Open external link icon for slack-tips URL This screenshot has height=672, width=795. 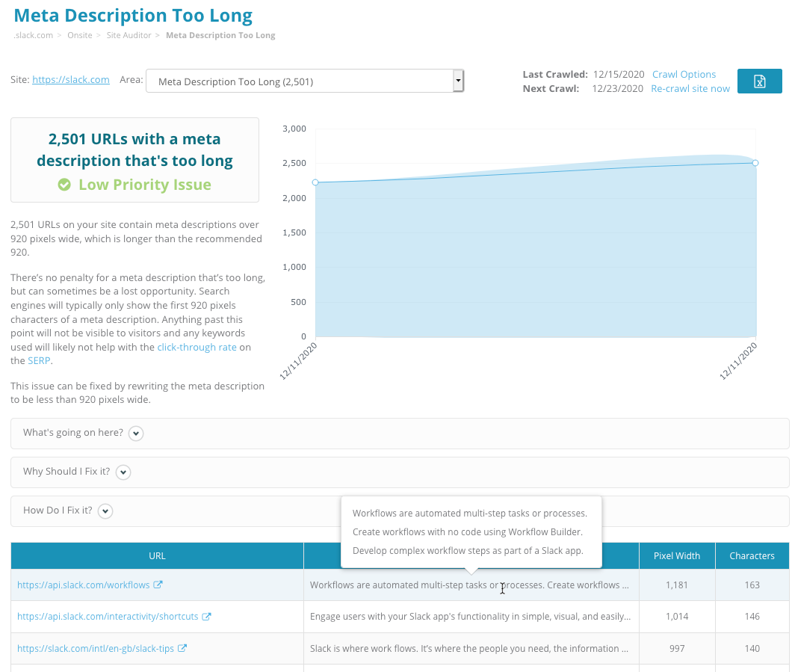click(182, 648)
